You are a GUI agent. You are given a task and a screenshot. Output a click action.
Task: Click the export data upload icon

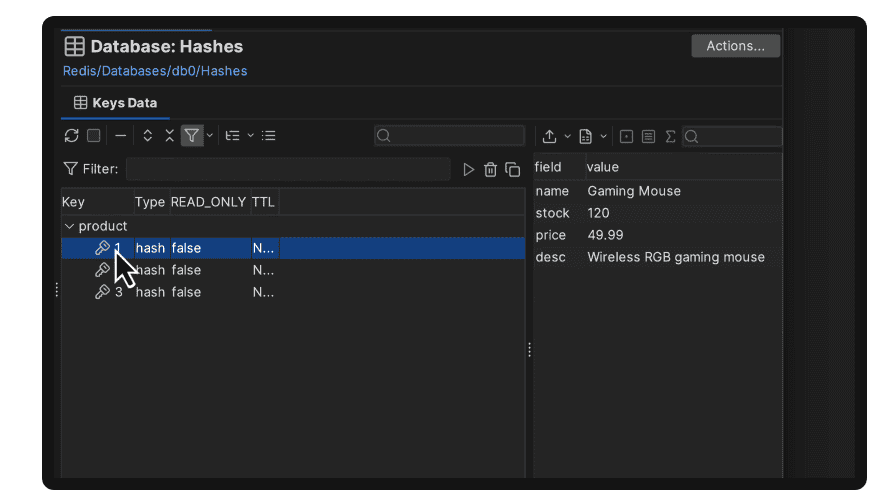tap(549, 136)
